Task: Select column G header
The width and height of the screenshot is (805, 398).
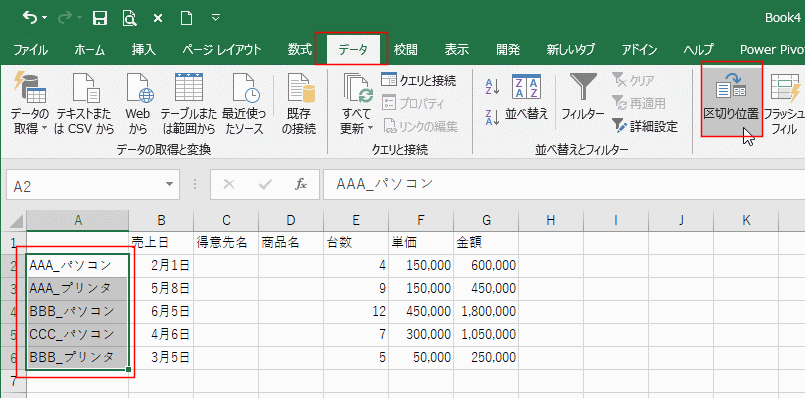Action: [x=486, y=221]
